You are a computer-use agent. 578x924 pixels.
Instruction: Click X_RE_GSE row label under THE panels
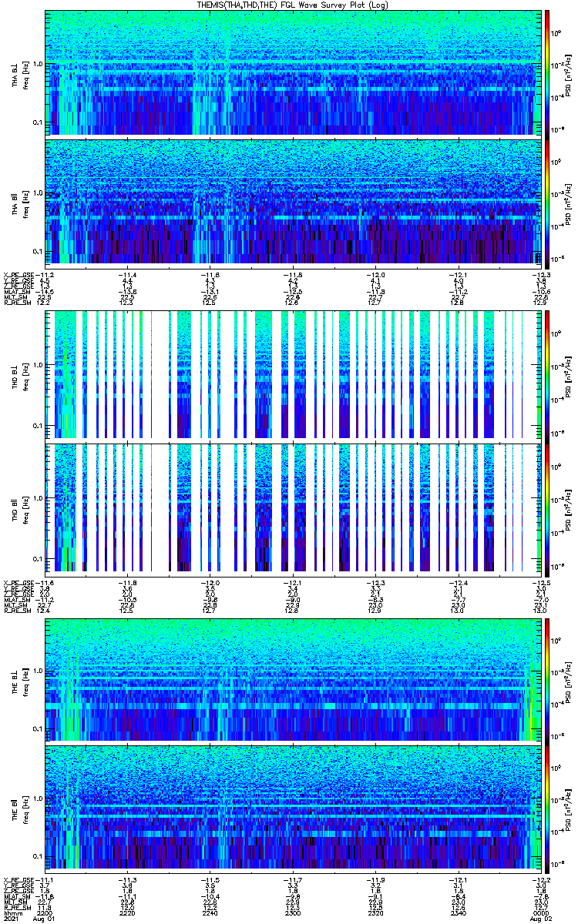pyautogui.click(x=20, y=880)
